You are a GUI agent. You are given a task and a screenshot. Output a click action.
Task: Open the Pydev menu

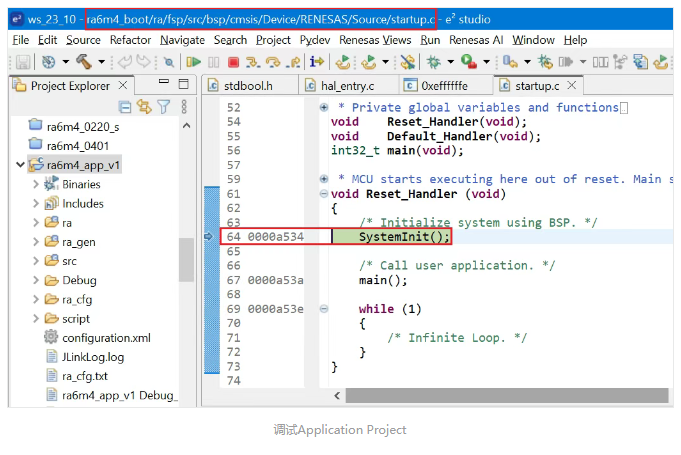tap(315, 40)
